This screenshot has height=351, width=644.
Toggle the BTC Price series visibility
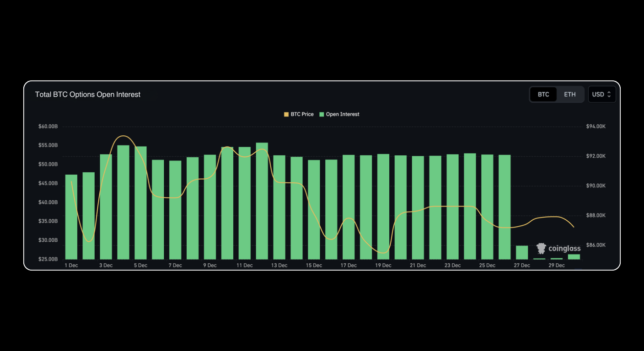[x=299, y=114]
